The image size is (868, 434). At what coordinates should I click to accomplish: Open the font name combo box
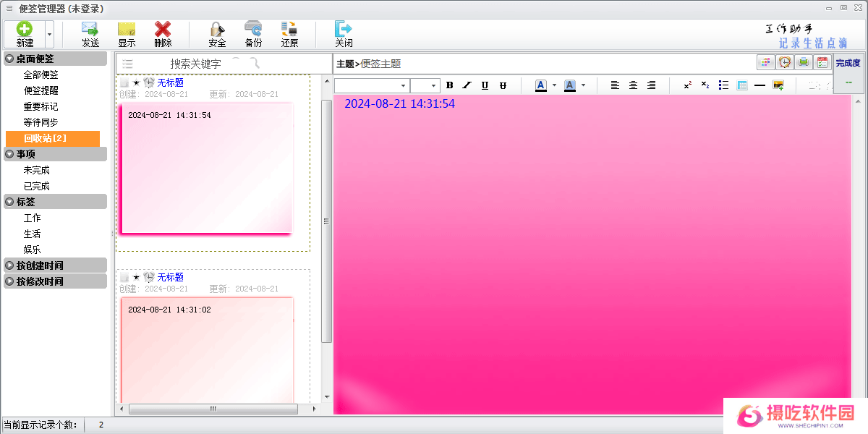pyautogui.click(x=372, y=85)
